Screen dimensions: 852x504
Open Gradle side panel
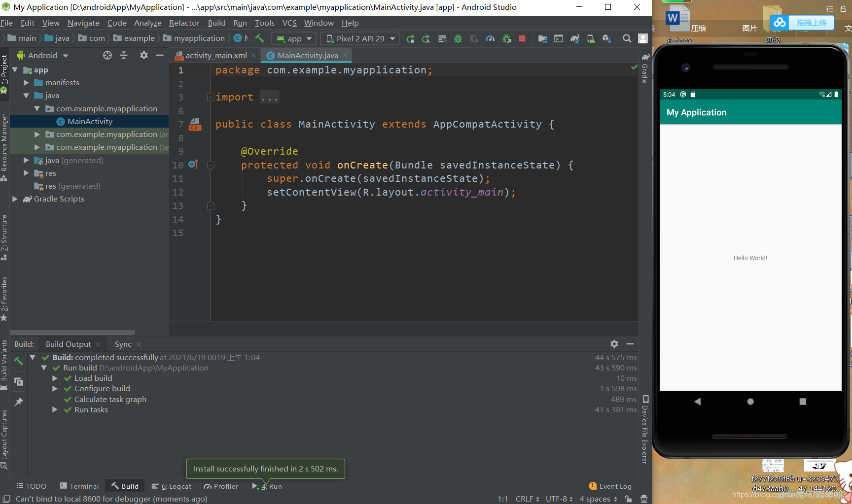click(644, 68)
